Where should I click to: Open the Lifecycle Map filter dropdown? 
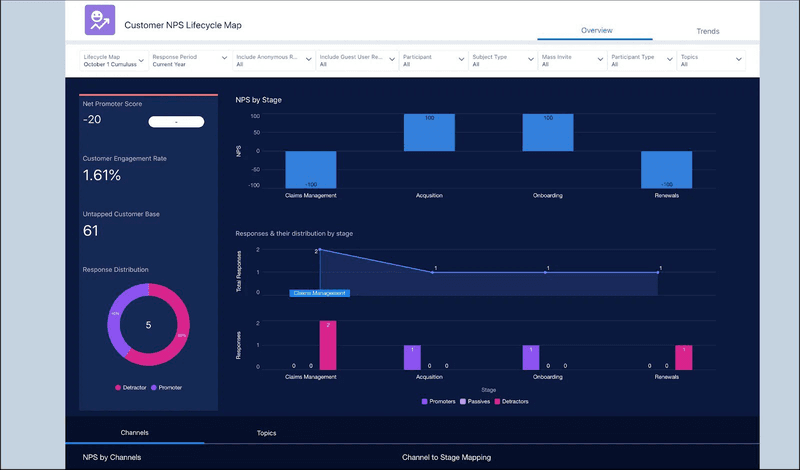pyautogui.click(x=114, y=60)
